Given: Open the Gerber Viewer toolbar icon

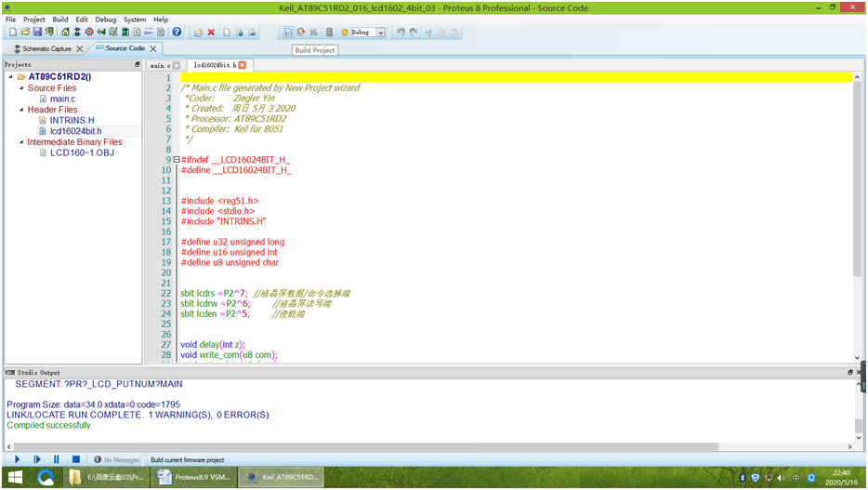Looking at the screenshot, I should (x=113, y=33).
